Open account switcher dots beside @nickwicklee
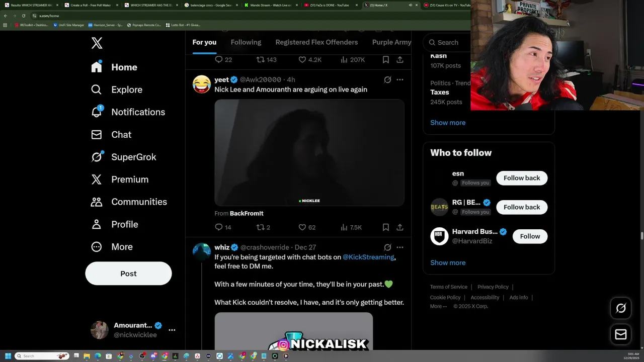 (x=172, y=330)
